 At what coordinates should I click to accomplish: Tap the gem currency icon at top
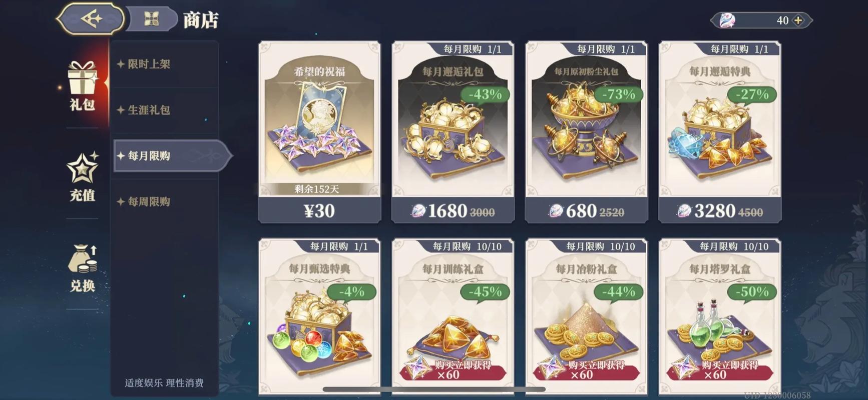(x=726, y=20)
